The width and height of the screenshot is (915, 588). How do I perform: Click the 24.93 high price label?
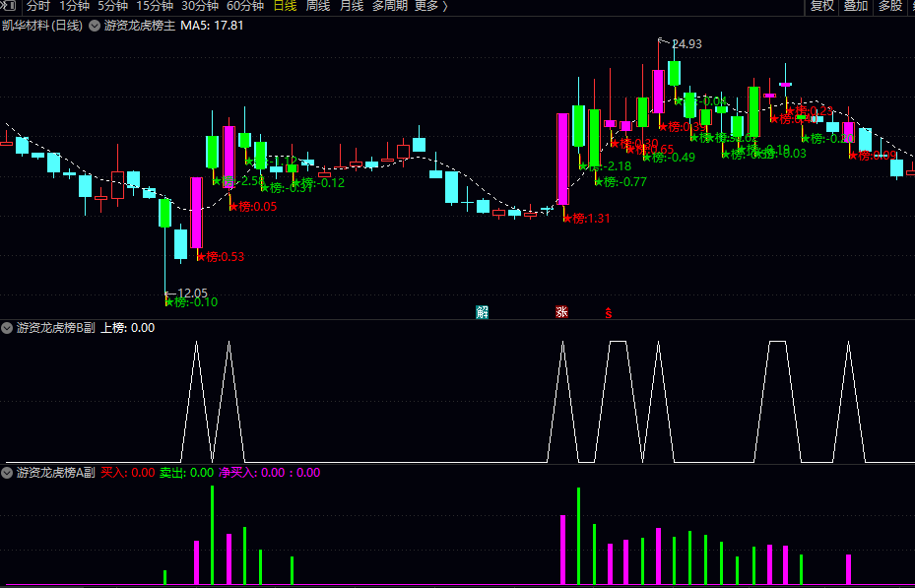pos(686,43)
